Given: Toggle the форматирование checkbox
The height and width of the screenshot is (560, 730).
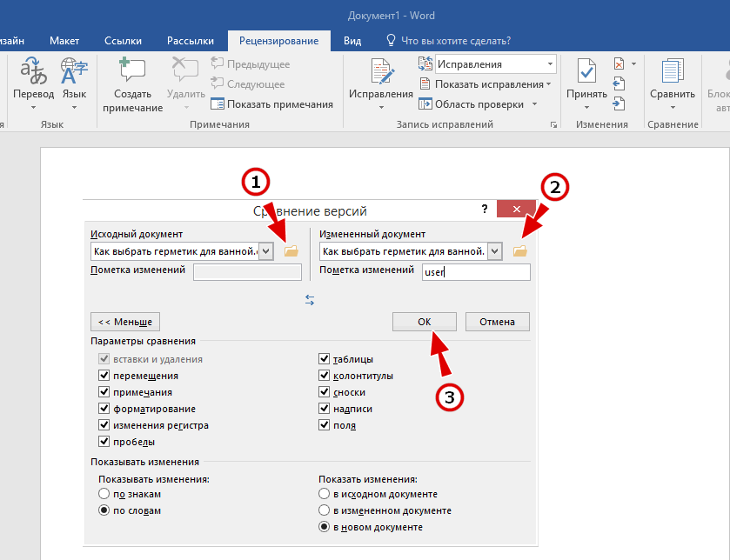Looking at the screenshot, I should pos(104,409).
